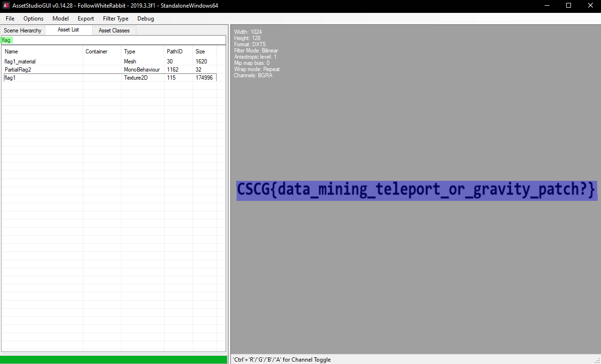This screenshot has width=601, height=364.
Task: Open the Model menu
Action: 61,19
